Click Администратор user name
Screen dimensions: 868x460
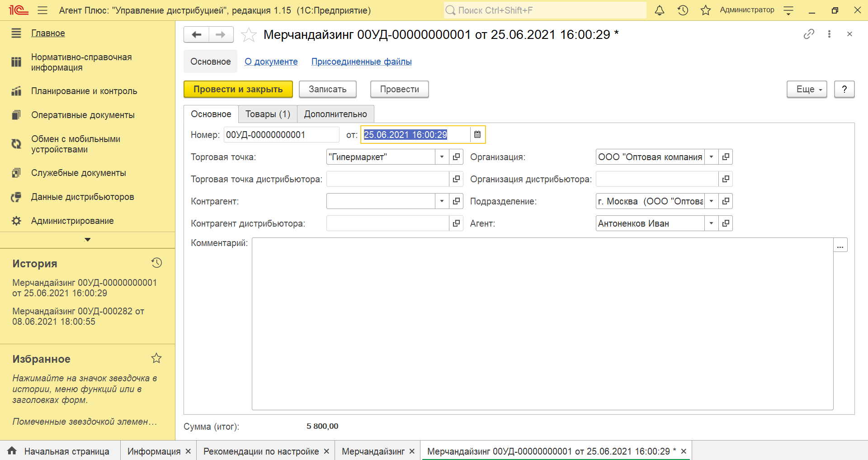click(x=747, y=10)
